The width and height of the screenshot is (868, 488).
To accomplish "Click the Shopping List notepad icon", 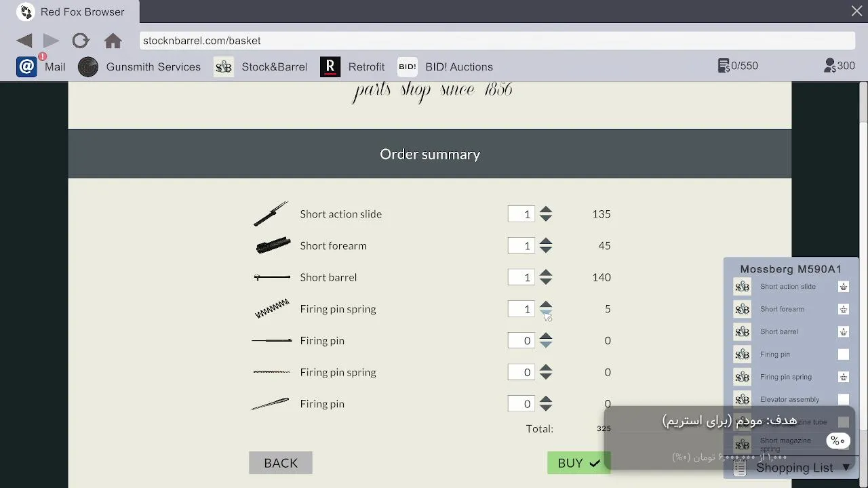I will tap(741, 468).
